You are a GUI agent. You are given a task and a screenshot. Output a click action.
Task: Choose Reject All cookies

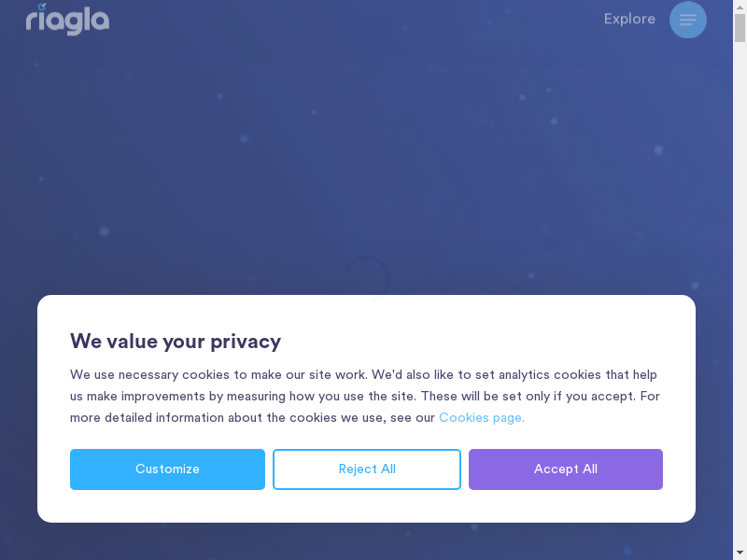(x=367, y=469)
